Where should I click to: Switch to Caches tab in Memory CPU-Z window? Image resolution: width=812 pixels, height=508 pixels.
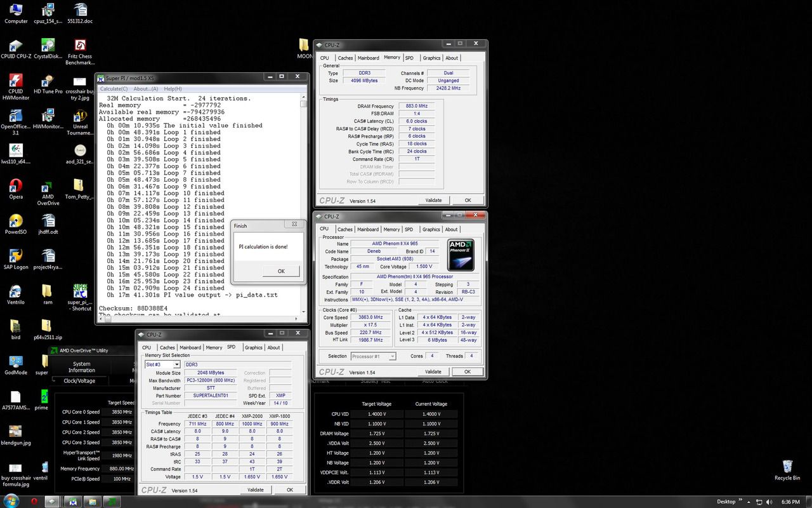click(x=345, y=58)
